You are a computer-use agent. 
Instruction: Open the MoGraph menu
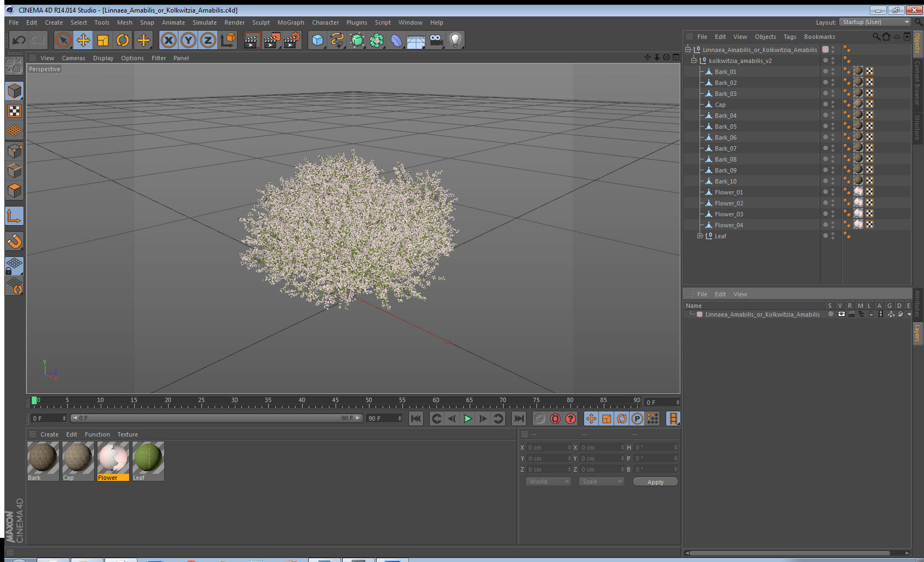(291, 22)
